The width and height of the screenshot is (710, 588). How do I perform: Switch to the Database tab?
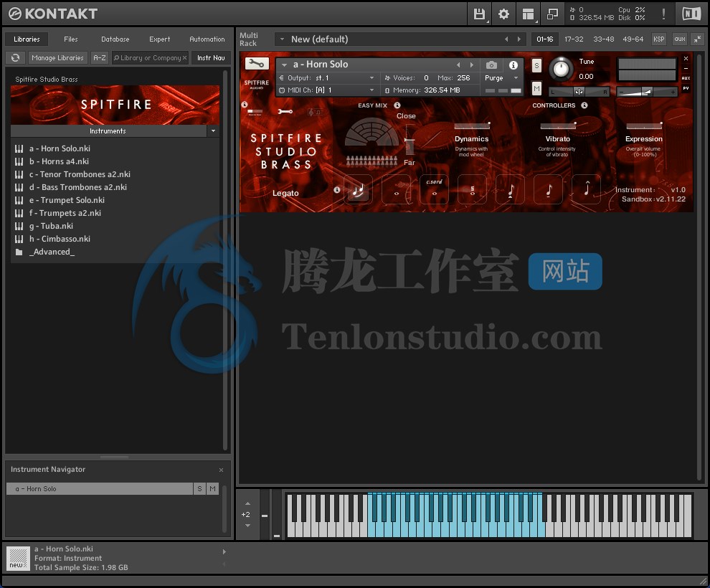coord(115,39)
